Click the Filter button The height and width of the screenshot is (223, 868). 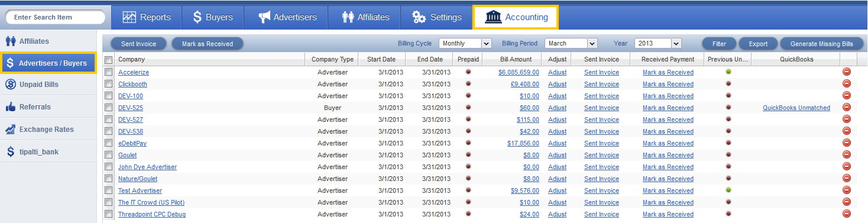719,44
